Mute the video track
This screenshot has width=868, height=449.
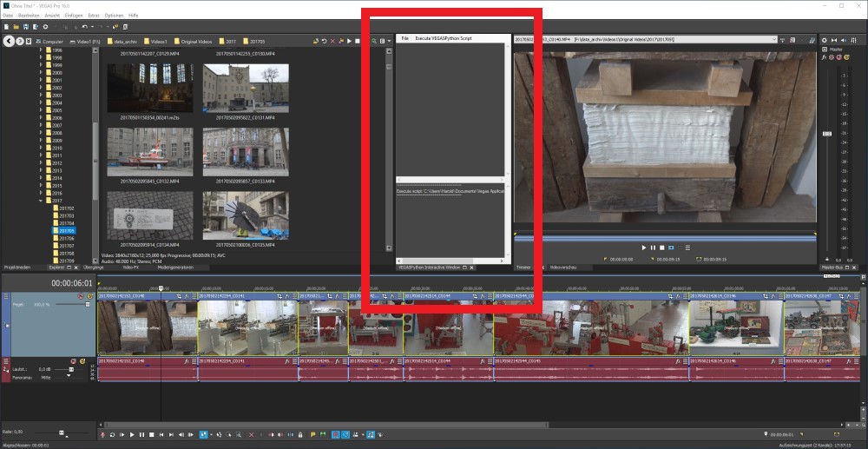pyautogui.click(x=80, y=296)
